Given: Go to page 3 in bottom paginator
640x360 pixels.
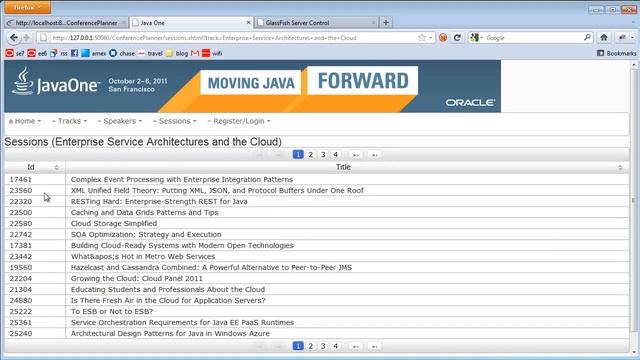Looking at the screenshot, I should tap(323, 346).
